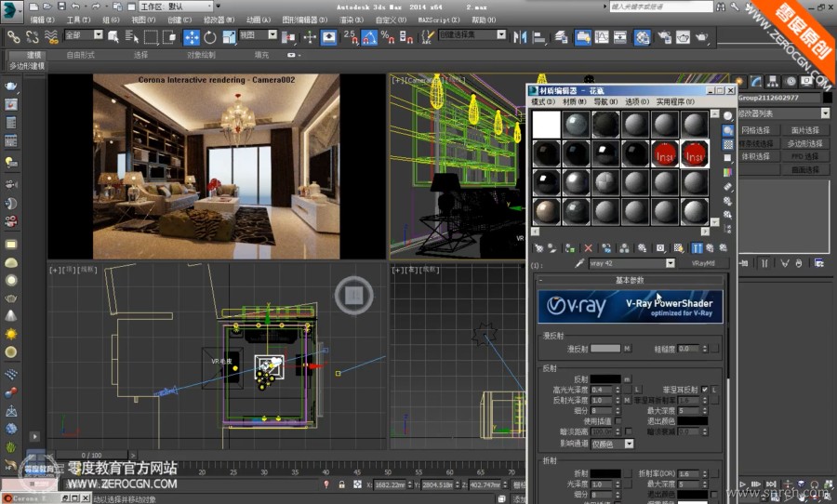Toggle the L lock next to 高光光泽度

[x=637, y=390]
